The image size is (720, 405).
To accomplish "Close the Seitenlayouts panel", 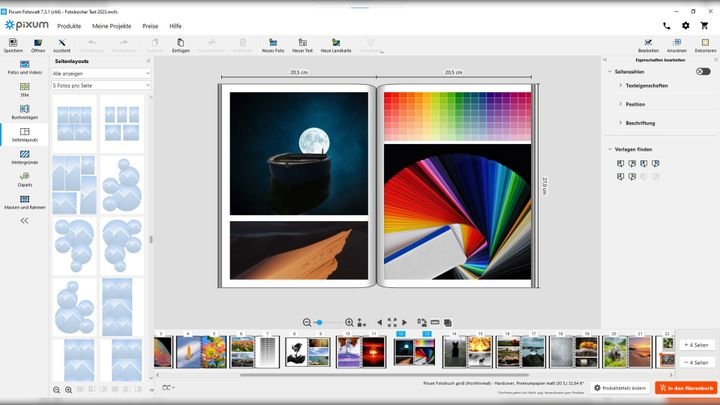I will coord(148,61).
